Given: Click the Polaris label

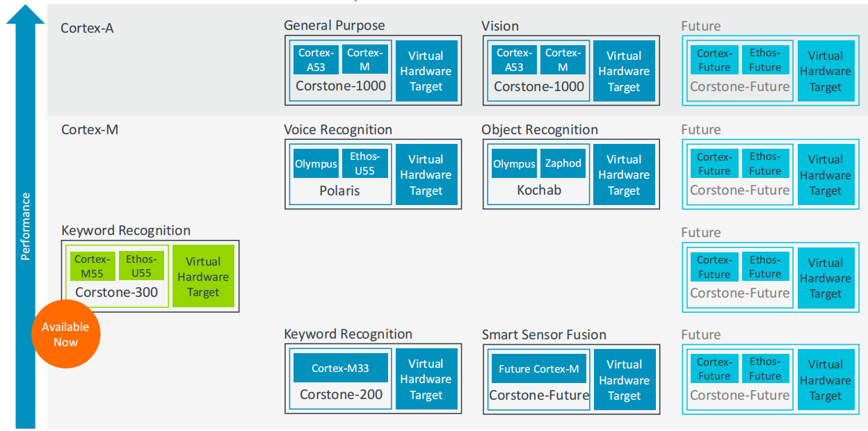Looking at the screenshot, I should (339, 190).
